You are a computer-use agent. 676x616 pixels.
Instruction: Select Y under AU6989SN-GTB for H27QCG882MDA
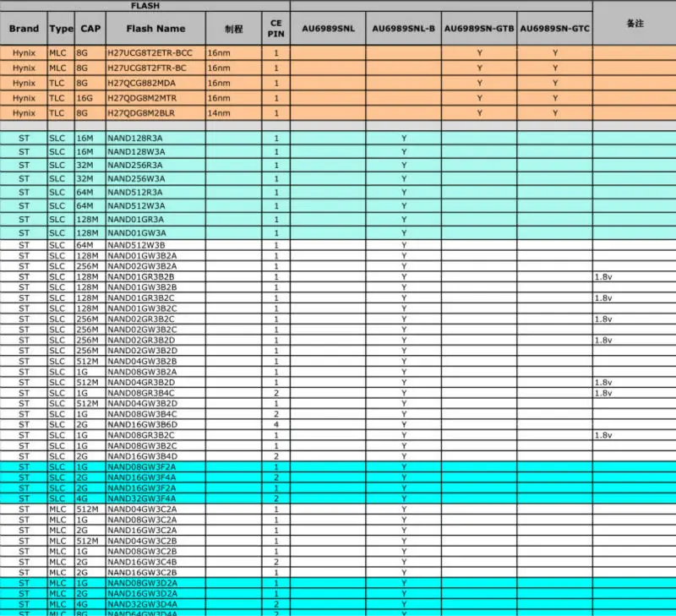click(x=479, y=83)
